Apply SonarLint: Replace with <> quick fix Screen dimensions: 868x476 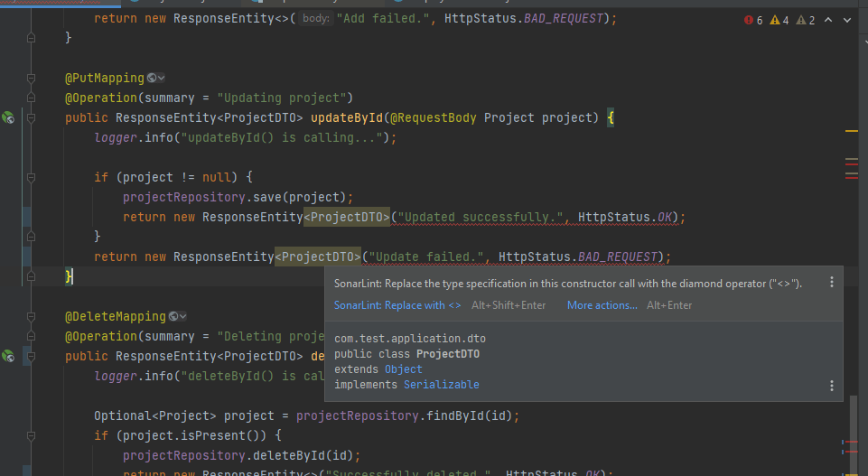click(397, 305)
